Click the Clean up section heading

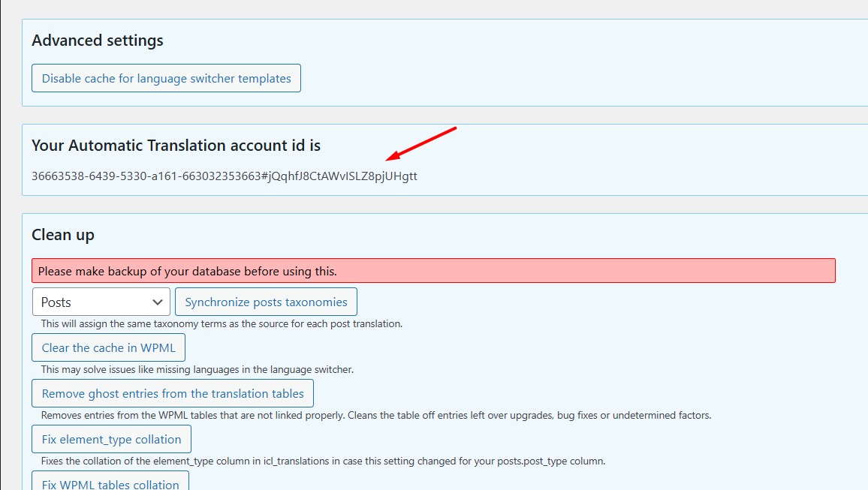[x=63, y=235]
